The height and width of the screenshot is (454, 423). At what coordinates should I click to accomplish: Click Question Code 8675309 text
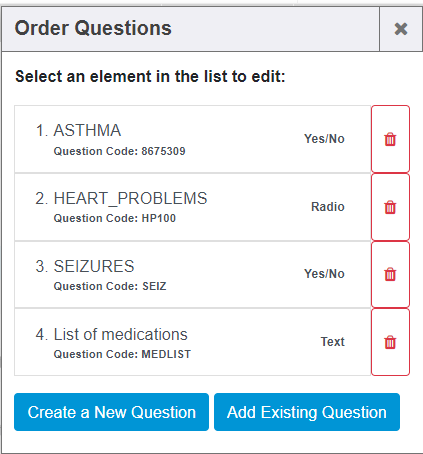pyautogui.click(x=119, y=151)
